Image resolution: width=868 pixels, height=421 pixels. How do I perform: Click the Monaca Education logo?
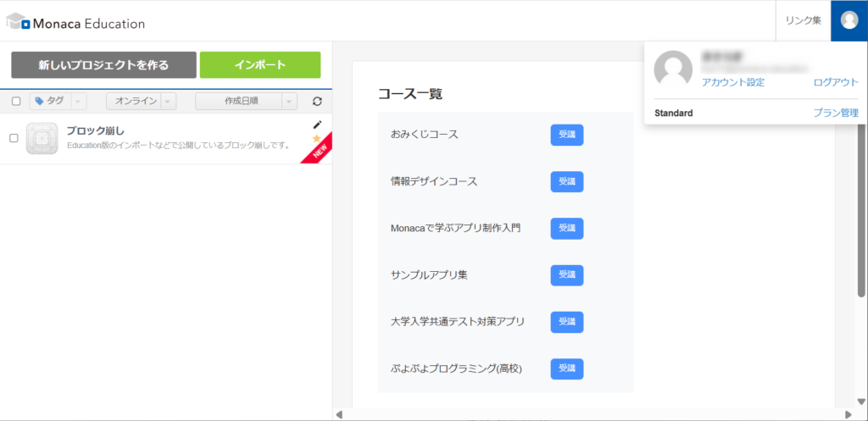click(76, 23)
